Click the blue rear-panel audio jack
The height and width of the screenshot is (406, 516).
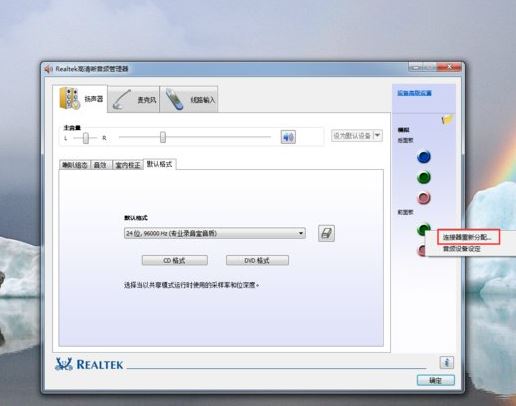coord(424,157)
